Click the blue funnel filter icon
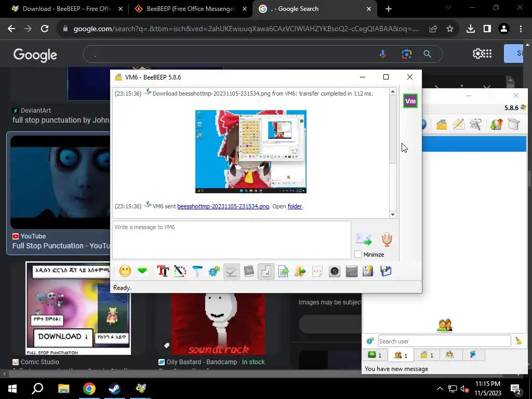This screenshot has width=532, height=399. pos(197,271)
